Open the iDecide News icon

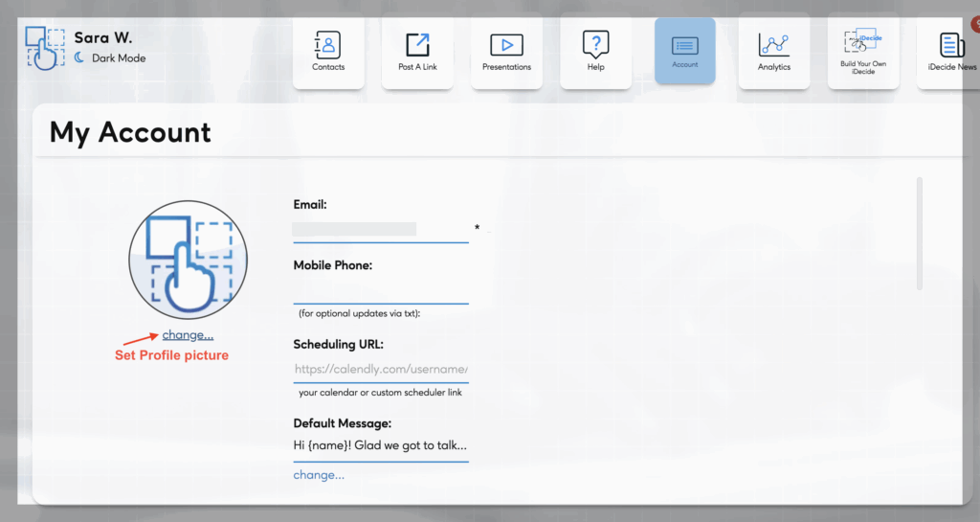(x=951, y=53)
